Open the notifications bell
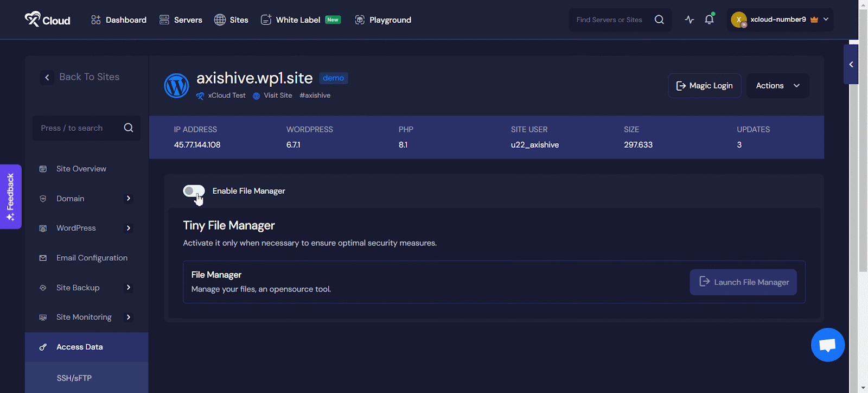Image resolution: width=868 pixels, height=393 pixels. pyautogui.click(x=709, y=20)
